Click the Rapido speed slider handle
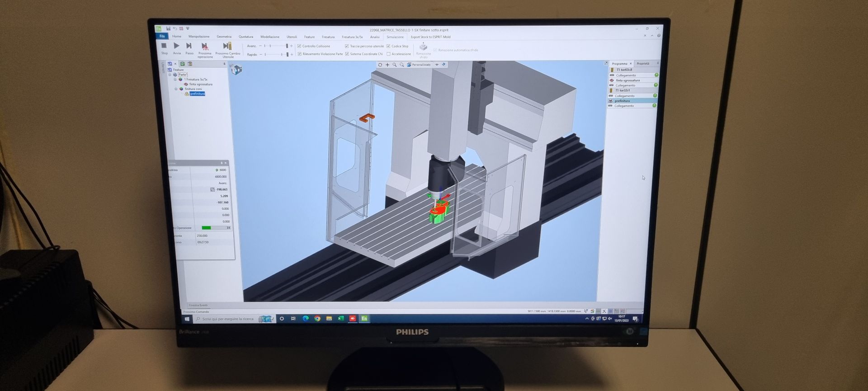The height and width of the screenshot is (391, 868). pyautogui.click(x=287, y=55)
